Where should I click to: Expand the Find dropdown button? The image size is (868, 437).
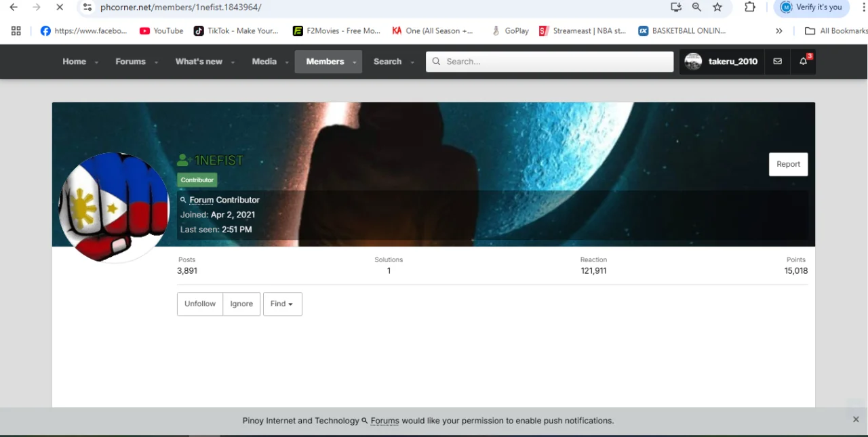point(282,304)
